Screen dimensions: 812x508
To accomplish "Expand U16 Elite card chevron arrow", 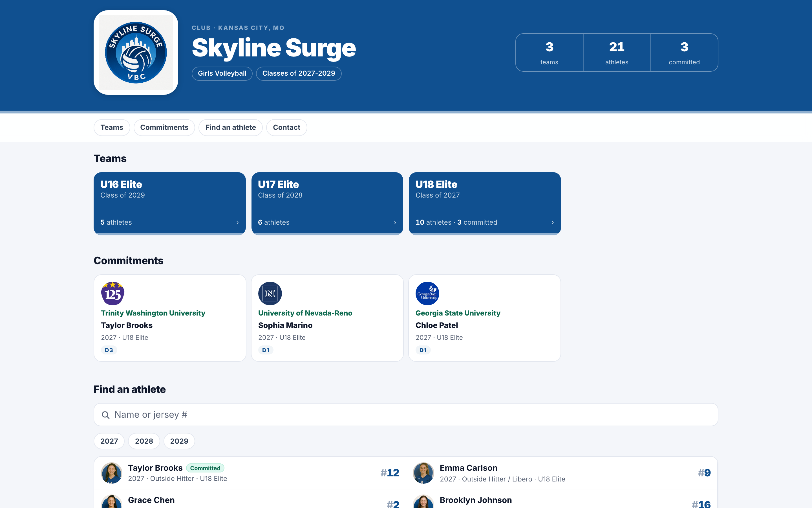I will coord(238,222).
